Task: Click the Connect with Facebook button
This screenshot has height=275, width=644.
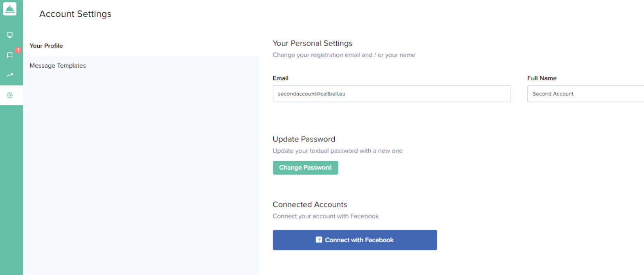Action: pos(355,240)
